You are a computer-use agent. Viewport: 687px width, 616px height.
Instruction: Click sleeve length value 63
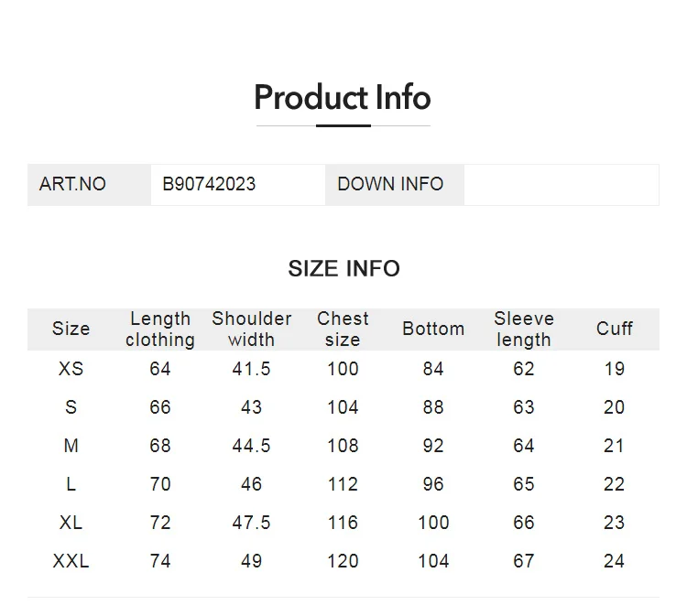click(524, 407)
